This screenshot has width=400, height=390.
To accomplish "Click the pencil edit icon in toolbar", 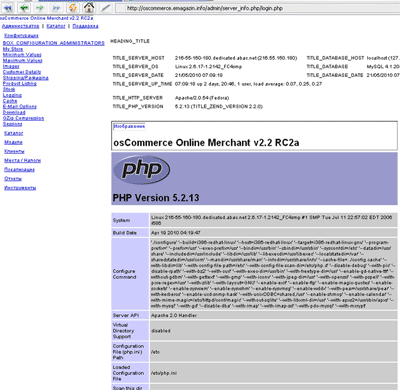I will click(x=106, y=7).
